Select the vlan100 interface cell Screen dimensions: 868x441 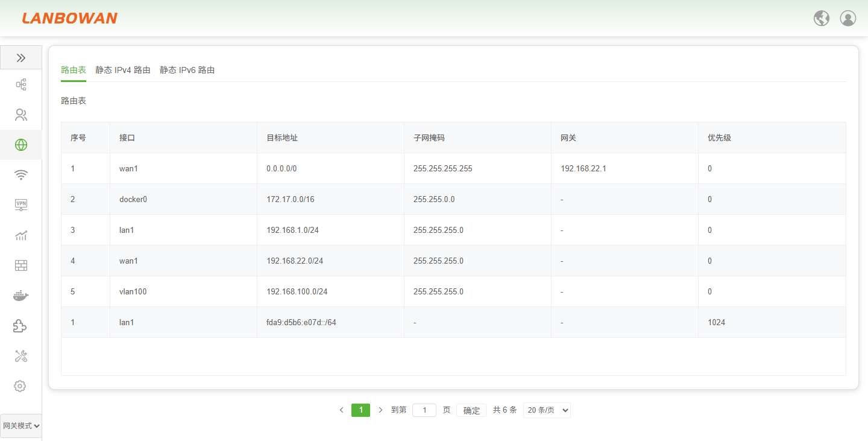pos(183,291)
